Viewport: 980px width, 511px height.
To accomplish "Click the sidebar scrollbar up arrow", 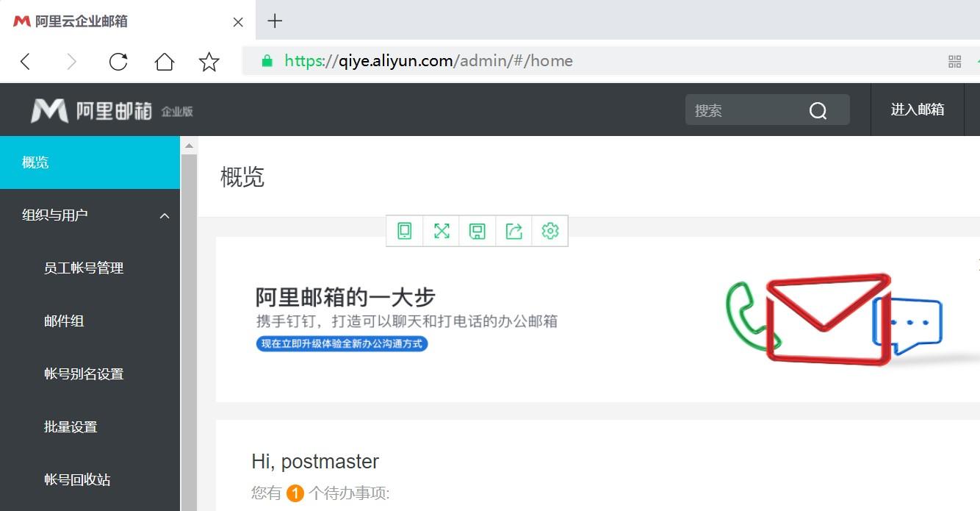I will pyautogui.click(x=189, y=145).
